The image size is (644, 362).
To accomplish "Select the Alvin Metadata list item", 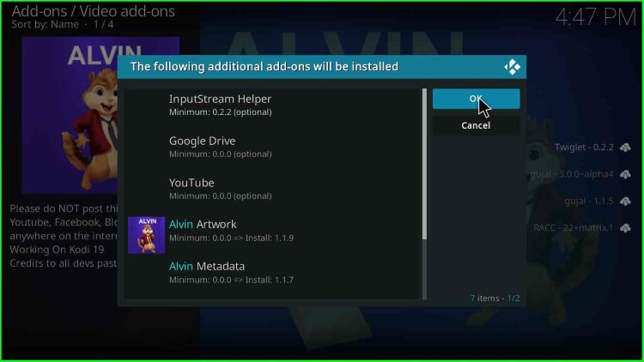I will tap(273, 273).
